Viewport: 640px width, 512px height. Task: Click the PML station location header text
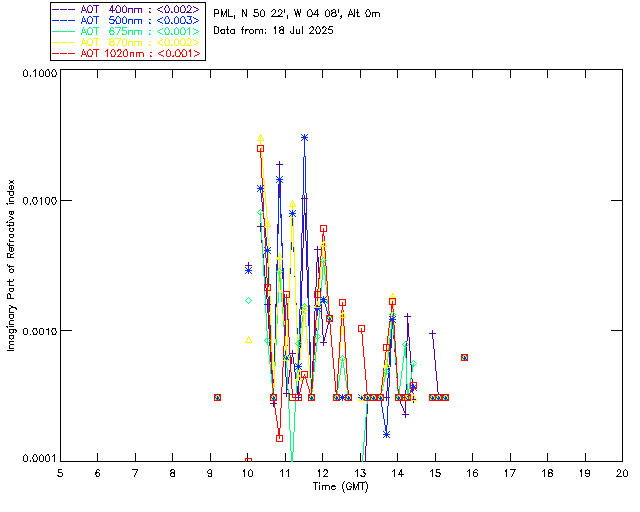(297, 13)
